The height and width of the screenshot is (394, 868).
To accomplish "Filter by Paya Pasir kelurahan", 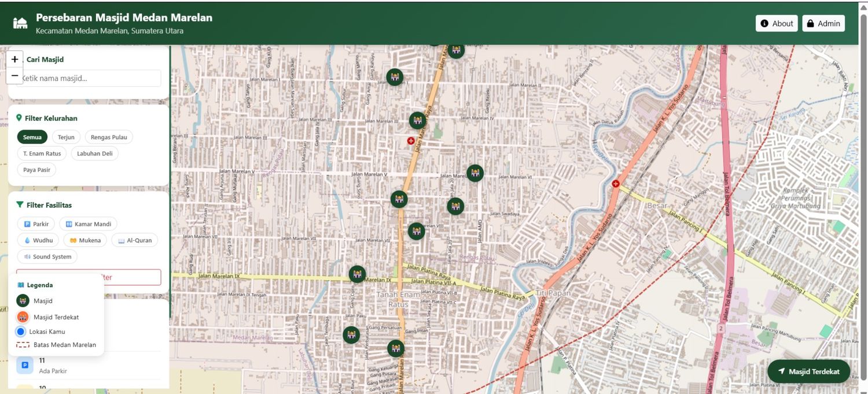I will [x=36, y=170].
